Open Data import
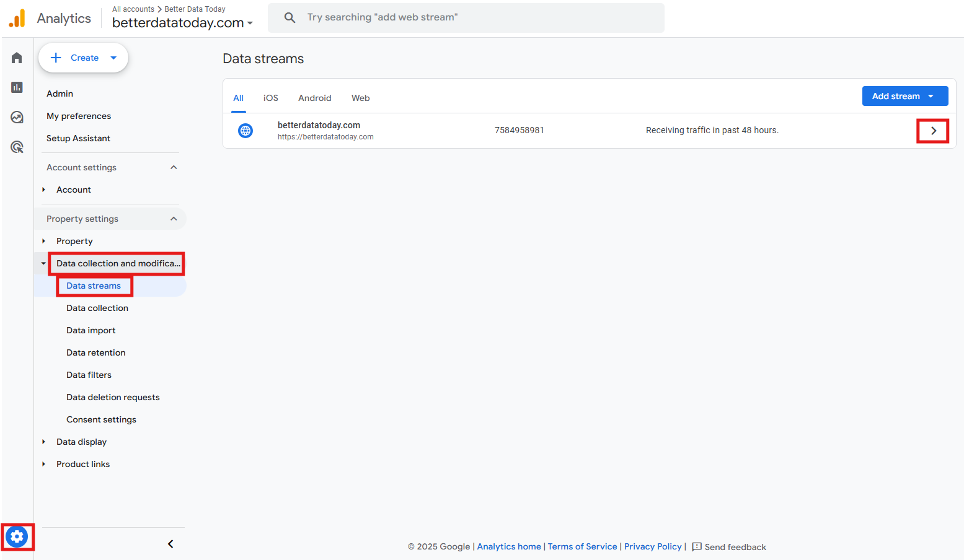Image resolution: width=964 pixels, height=560 pixels. 91,330
